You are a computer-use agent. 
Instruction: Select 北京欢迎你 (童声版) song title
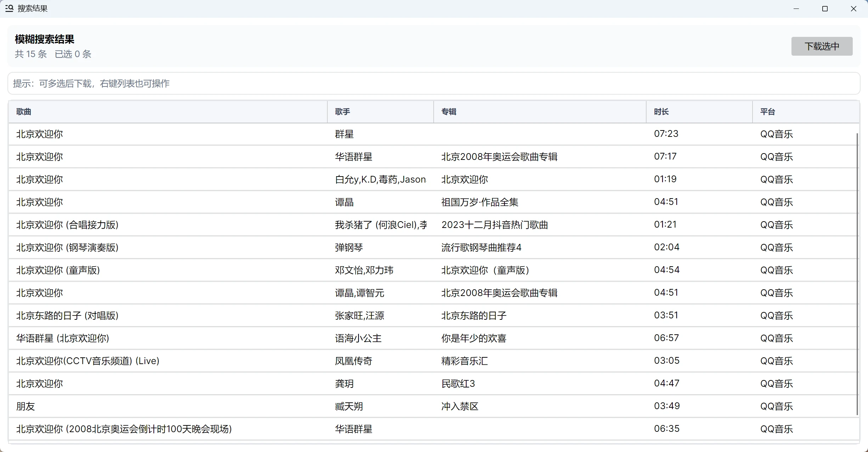coord(58,270)
